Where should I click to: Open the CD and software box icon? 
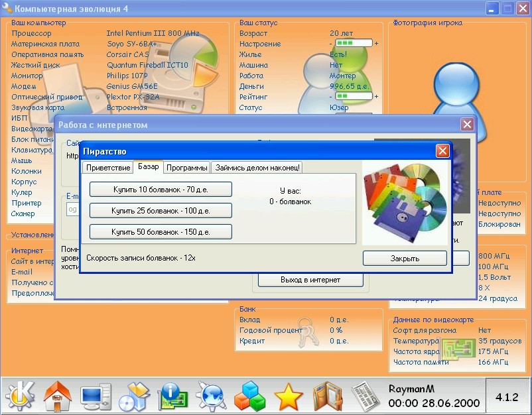point(135,396)
